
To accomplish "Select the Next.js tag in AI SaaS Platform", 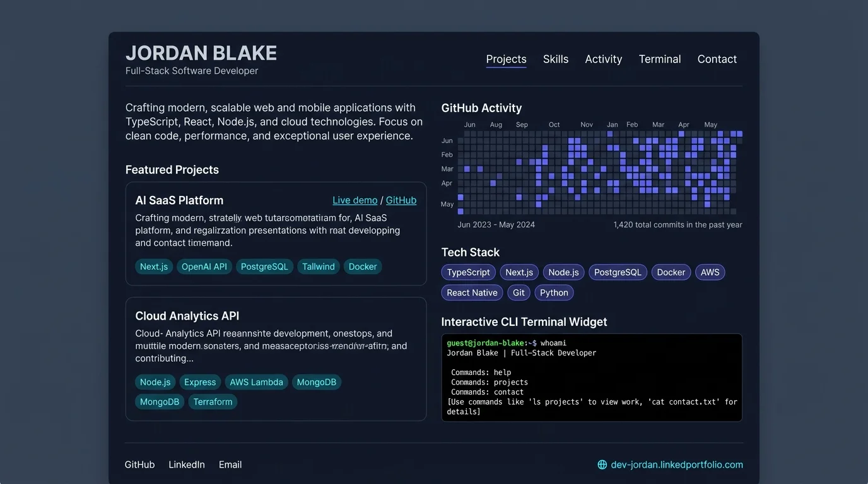I will 154,267.
